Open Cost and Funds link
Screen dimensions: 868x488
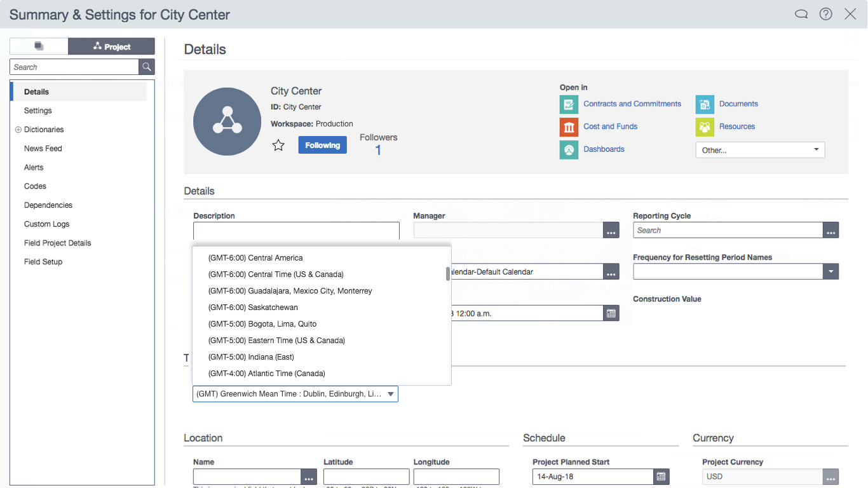(x=611, y=126)
